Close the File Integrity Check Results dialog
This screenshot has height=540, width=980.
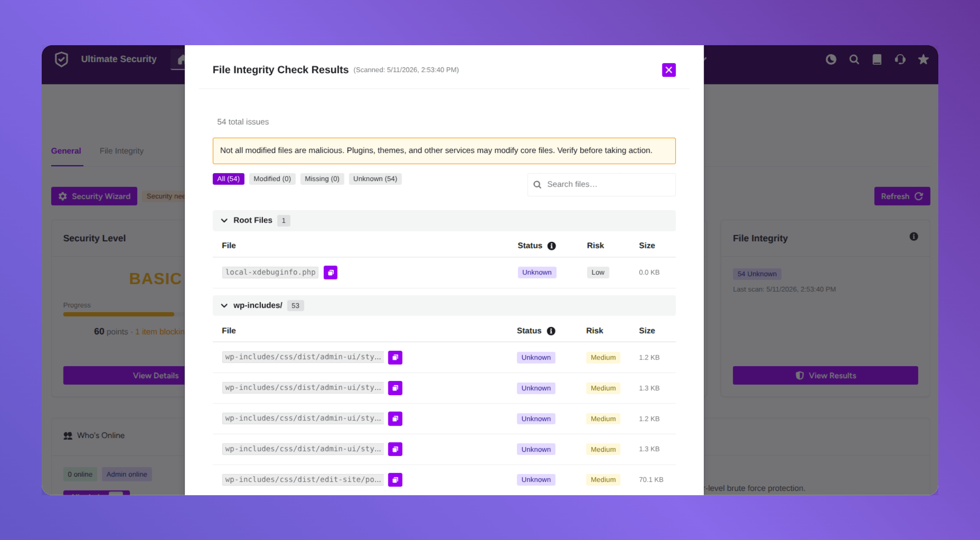(669, 70)
